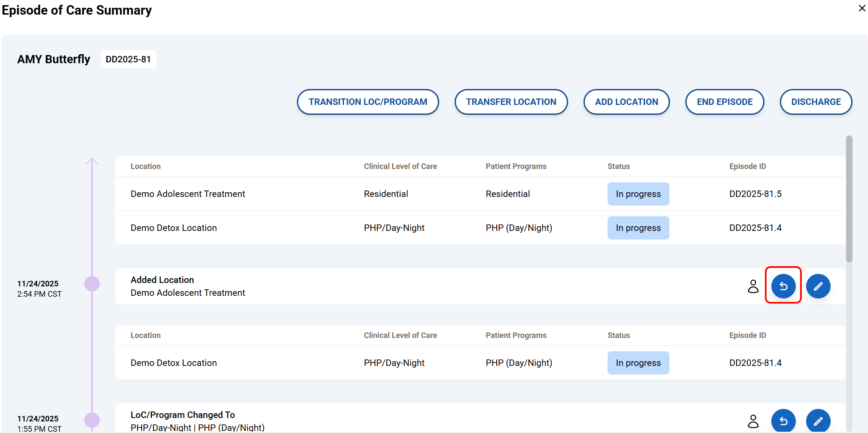Viewport: 868px width, 433px height.
Task: Click pencil edit icon for Added Location event
Action: [818, 286]
